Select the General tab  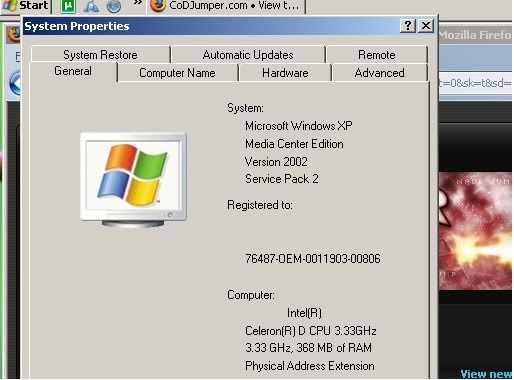[73, 71]
